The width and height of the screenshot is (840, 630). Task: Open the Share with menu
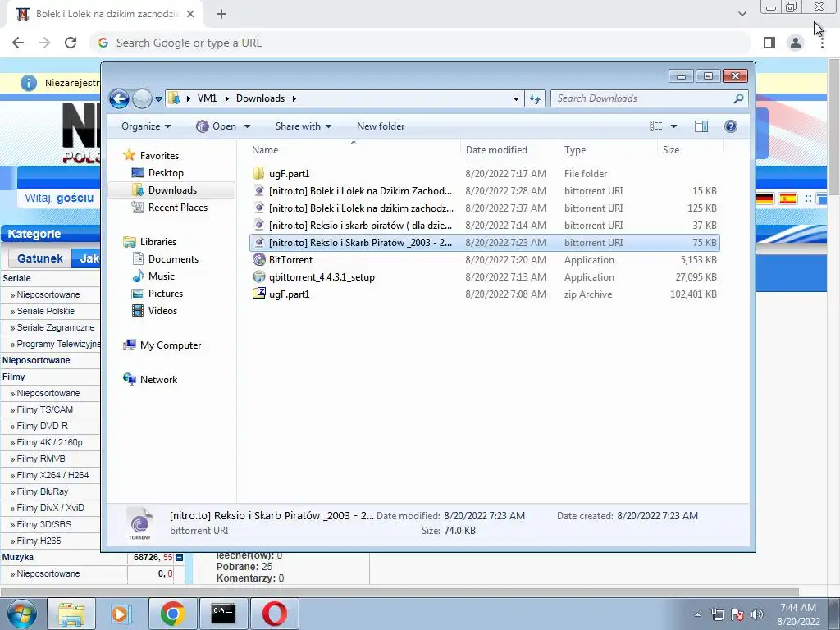tap(304, 126)
